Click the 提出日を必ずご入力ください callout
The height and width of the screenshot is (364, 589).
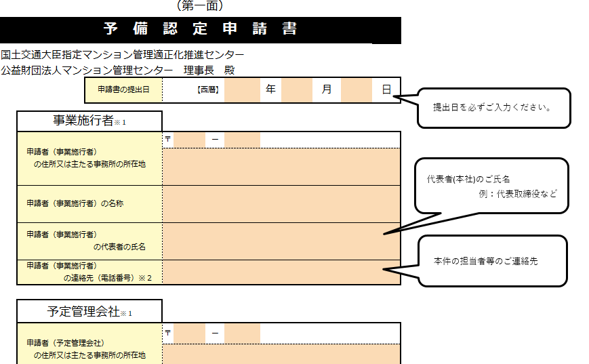point(493,108)
